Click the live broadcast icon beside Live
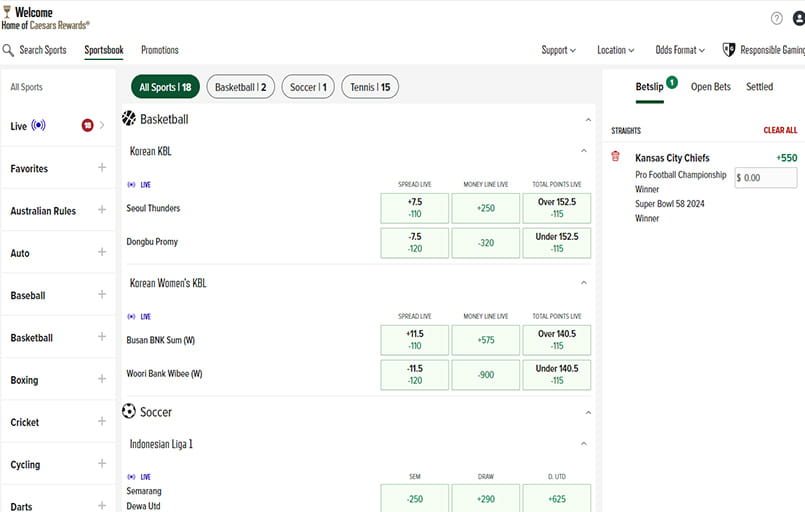This screenshot has height=512, width=805. (x=39, y=125)
